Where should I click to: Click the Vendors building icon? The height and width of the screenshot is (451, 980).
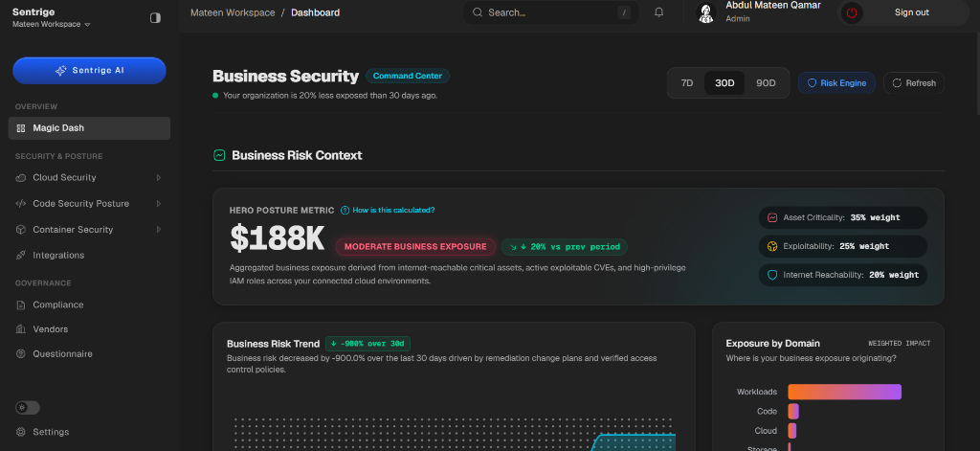point(21,329)
